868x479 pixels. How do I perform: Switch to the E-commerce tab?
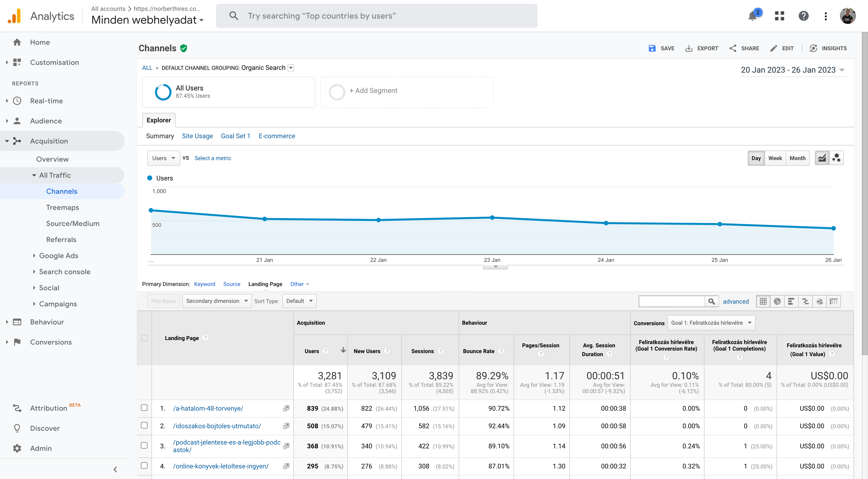coord(276,136)
